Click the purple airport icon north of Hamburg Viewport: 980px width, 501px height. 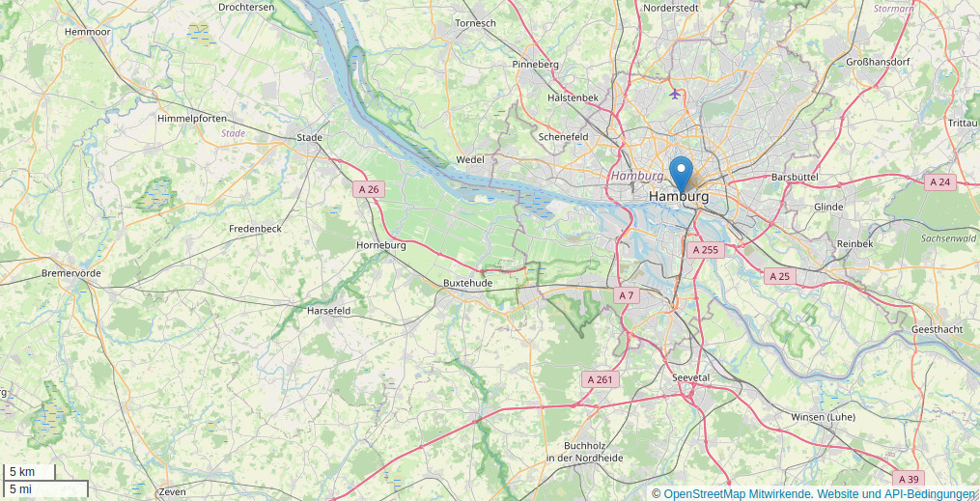click(674, 94)
